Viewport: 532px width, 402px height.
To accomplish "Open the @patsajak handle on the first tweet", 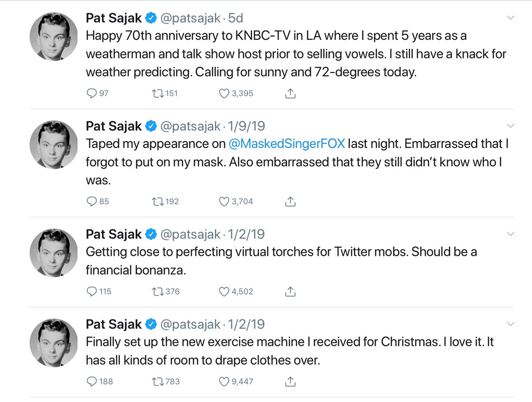I will click(190, 19).
